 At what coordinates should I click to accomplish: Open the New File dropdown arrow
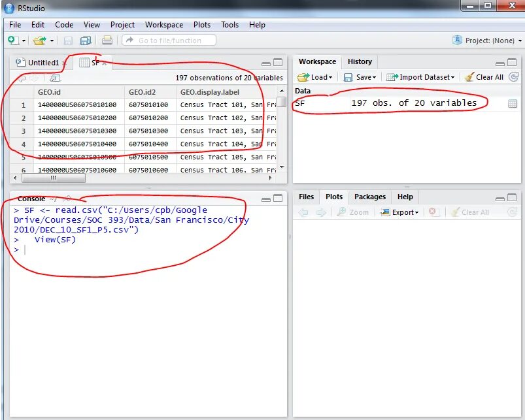click(x=24, y=40)
